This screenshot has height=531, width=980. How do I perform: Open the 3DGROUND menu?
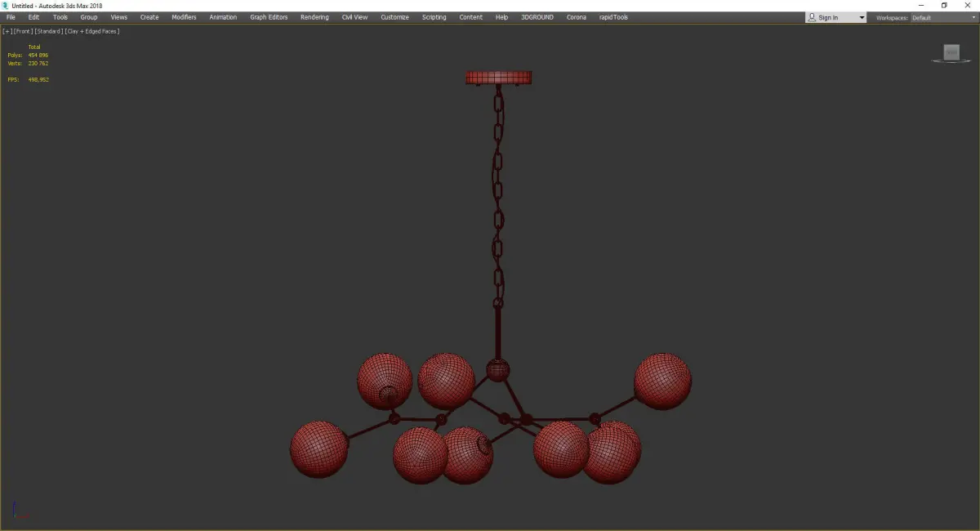(537, 17)
